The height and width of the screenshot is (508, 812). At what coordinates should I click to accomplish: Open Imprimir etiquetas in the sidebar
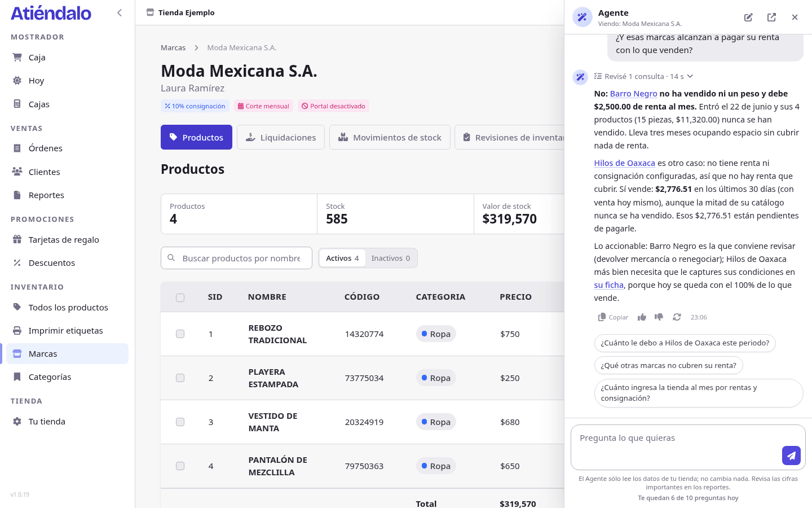coord(67,331)
